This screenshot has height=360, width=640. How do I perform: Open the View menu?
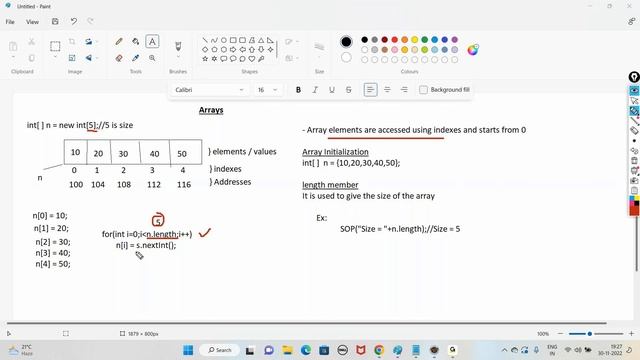(32, 22)
